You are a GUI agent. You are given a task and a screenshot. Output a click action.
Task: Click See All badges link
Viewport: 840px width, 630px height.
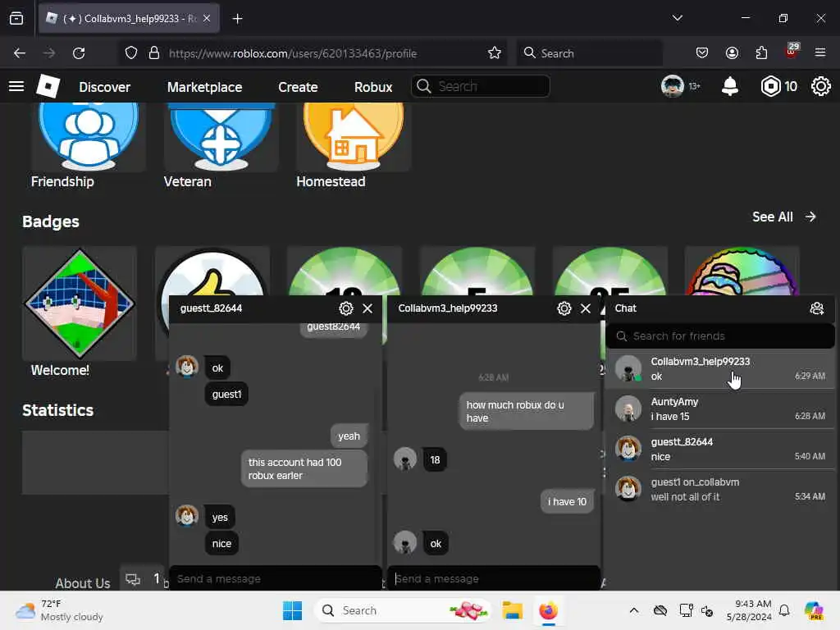click(x=783, y=217)
